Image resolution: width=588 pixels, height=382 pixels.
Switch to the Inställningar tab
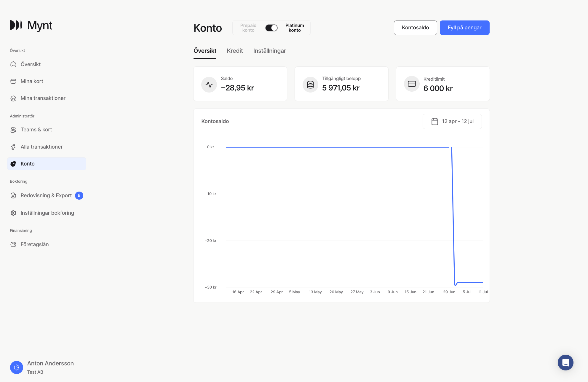269,51
